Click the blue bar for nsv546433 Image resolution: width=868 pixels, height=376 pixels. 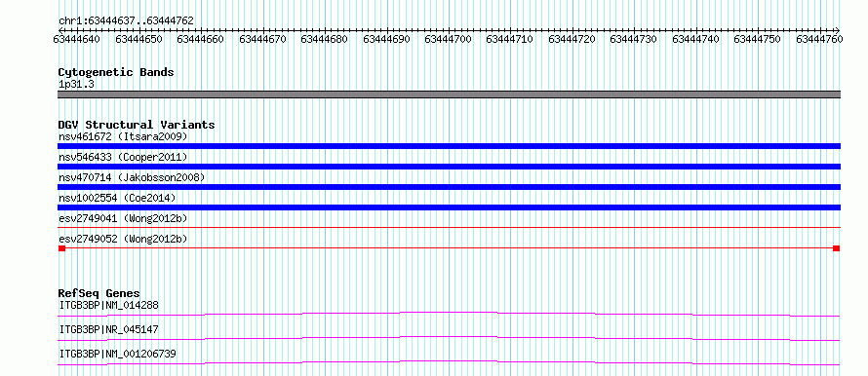450,167
